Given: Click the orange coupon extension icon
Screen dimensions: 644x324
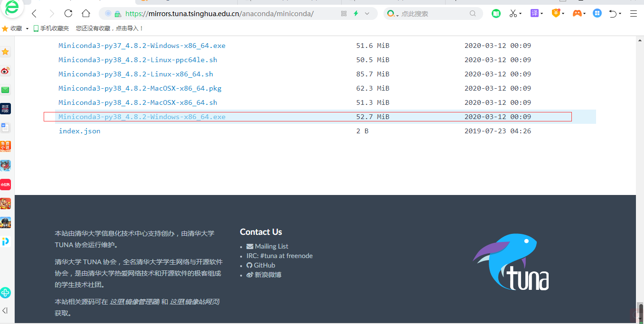Looking at the screenshot, I should click(556, 13).
